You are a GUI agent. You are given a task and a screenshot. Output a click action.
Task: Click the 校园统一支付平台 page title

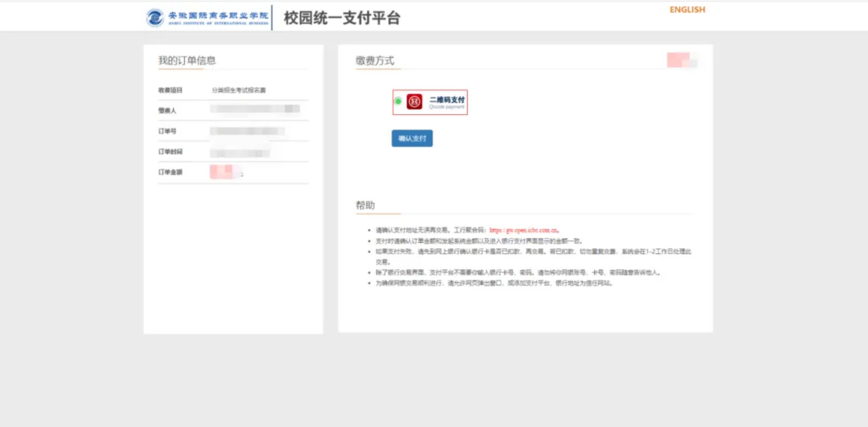pyautogui.click(x=342, y=18)
